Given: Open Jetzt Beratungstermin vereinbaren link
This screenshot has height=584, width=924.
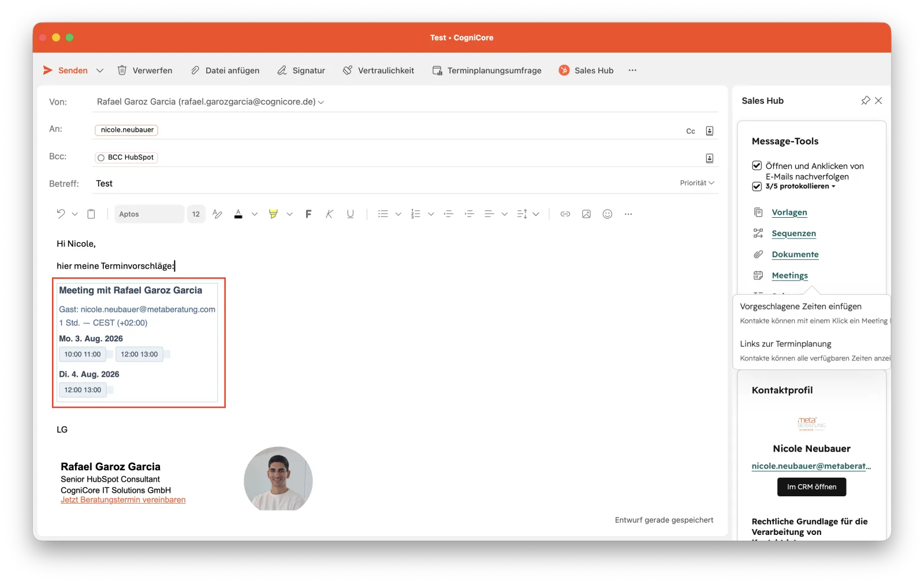Looking at the screenshot, I should tap(123, 500).
